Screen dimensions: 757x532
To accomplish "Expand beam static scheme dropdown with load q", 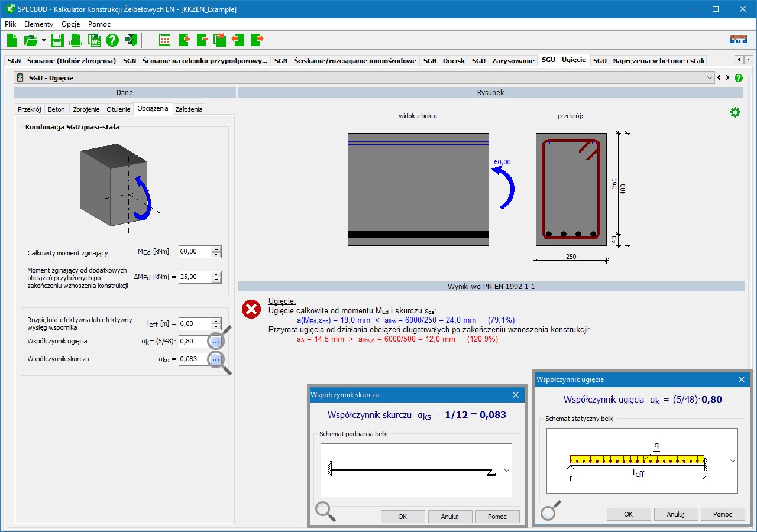I will click(x=733, y=461).
